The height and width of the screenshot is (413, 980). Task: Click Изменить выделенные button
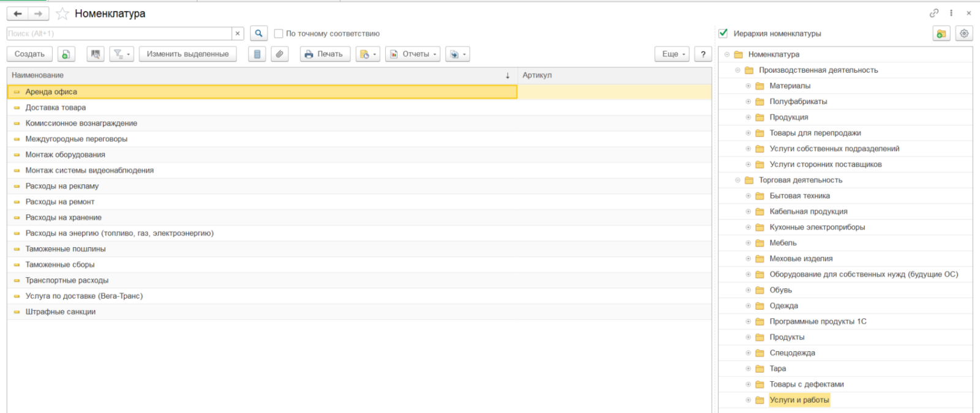[x=187, y=54]
